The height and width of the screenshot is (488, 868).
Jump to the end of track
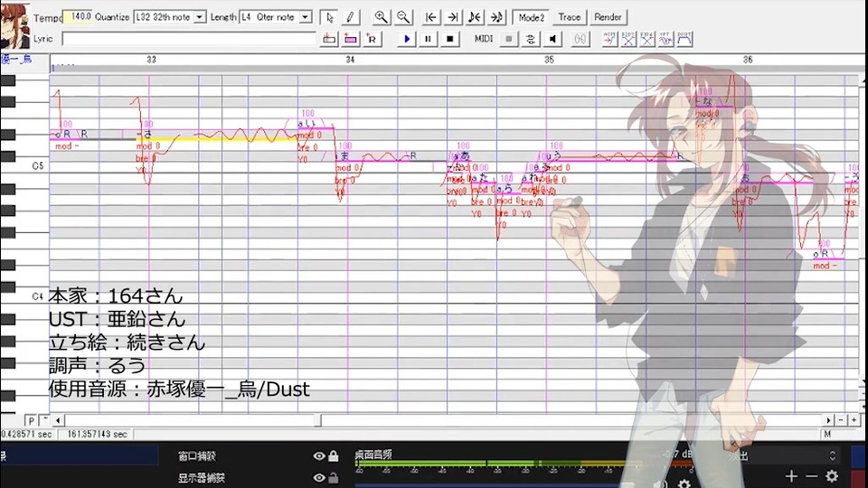pos(453,17)
